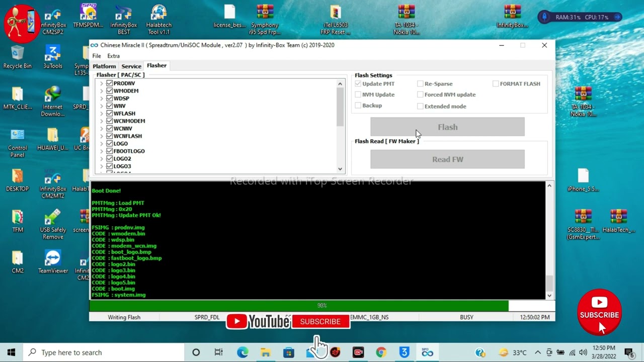Switch to SPD Infinity app in taskbar
Screen dimensions: 644x362
(x=427, y=352)
